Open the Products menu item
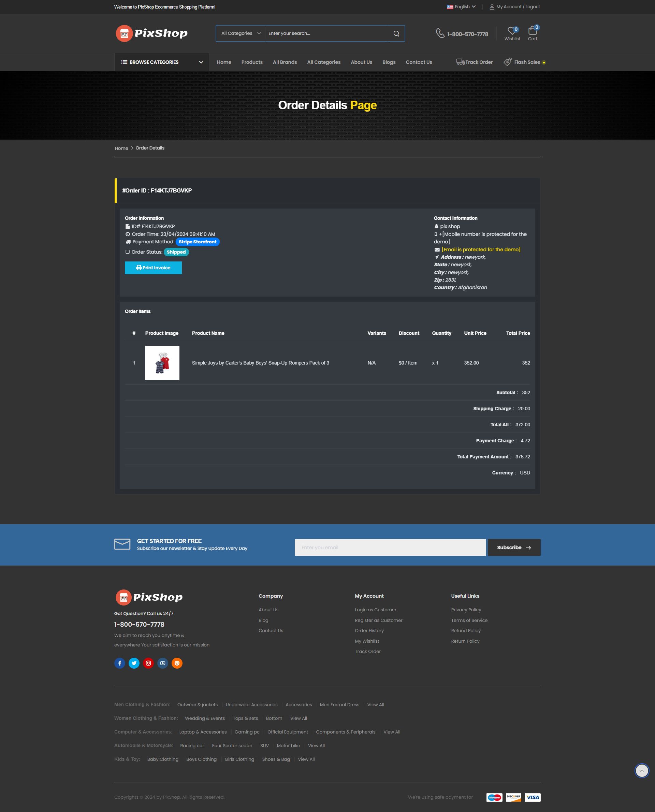The height and width of the screenshot is (812, 655). pyautogui.click(x=252, y=62)
